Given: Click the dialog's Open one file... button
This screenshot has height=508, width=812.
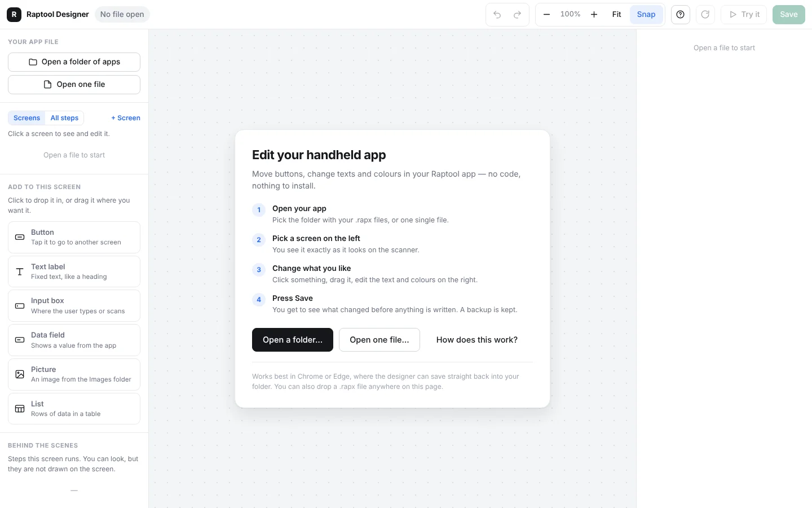Looking at the screenshot, I should [379, 340].
